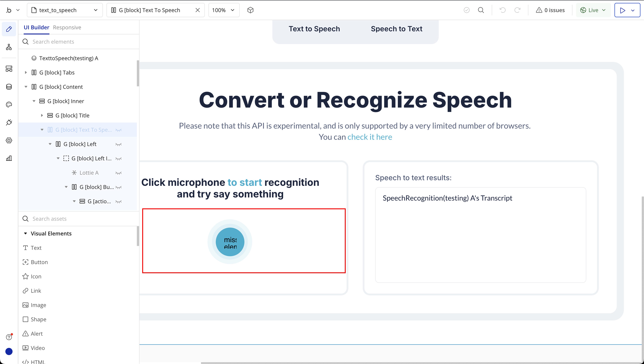Switch to the Responsive tab
The image size is (644, 364).
click(67, 27)
